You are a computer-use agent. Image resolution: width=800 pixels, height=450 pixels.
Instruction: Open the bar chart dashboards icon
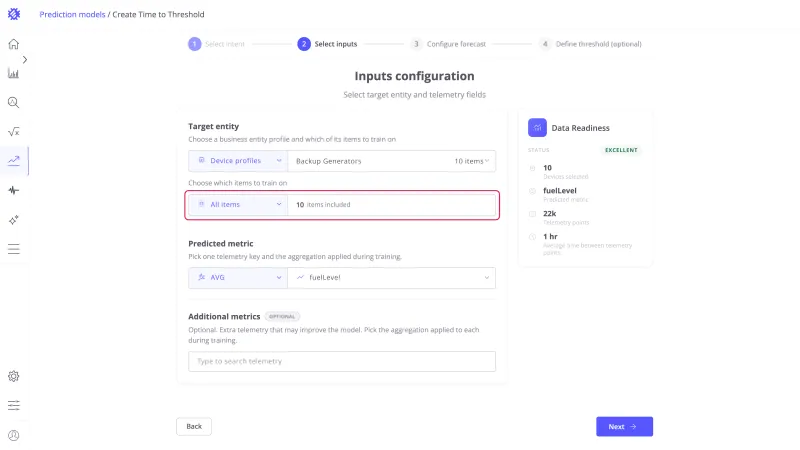point(14,73)
